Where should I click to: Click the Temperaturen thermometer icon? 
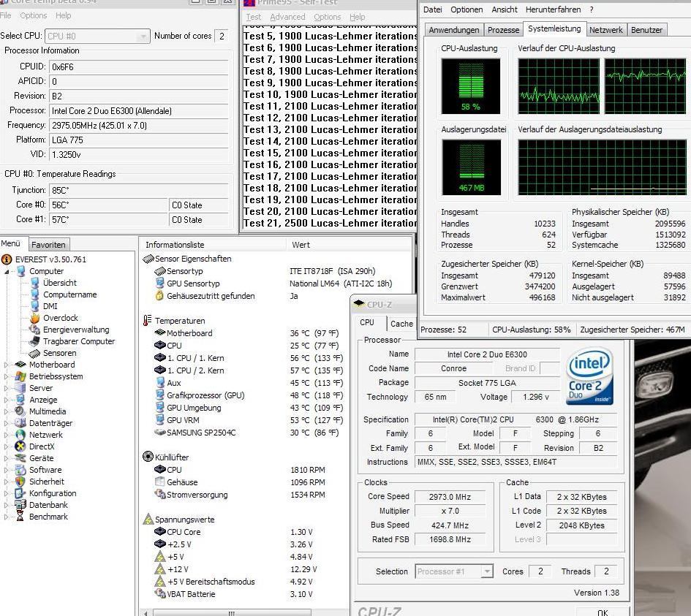[148, 321]
